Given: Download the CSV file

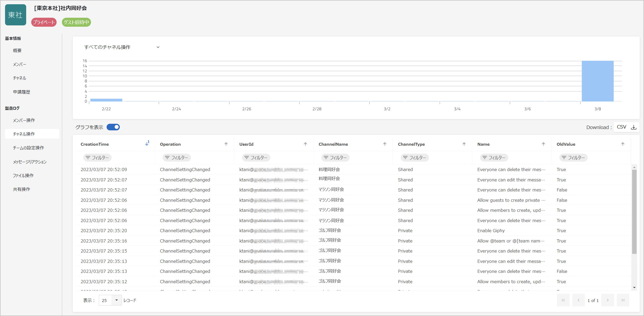Looking at the screenshot, I should 627,127.
